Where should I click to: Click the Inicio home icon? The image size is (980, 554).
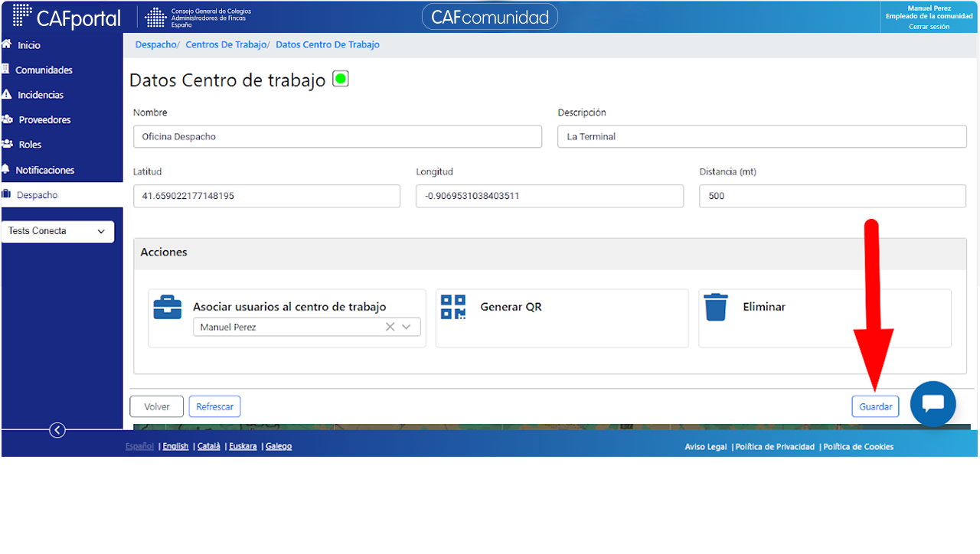[7, 44]
